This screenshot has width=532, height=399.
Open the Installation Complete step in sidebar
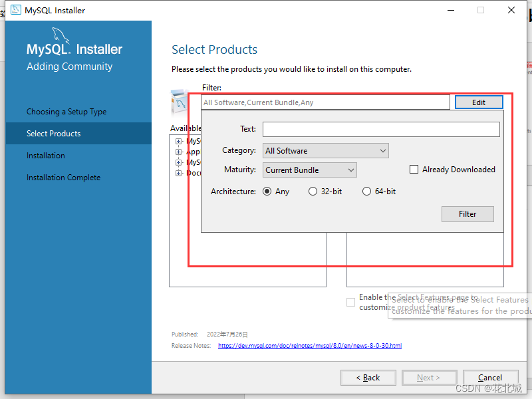point(63,178)
